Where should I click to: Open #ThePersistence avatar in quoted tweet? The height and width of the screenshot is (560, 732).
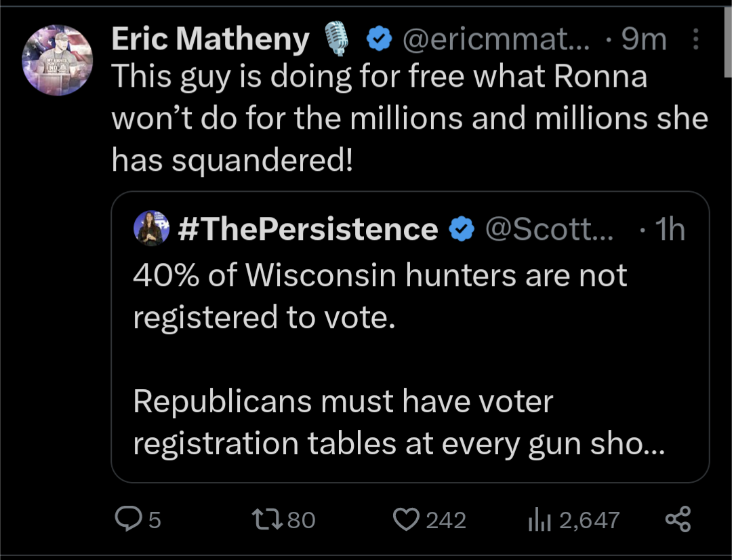pos(152,228)
